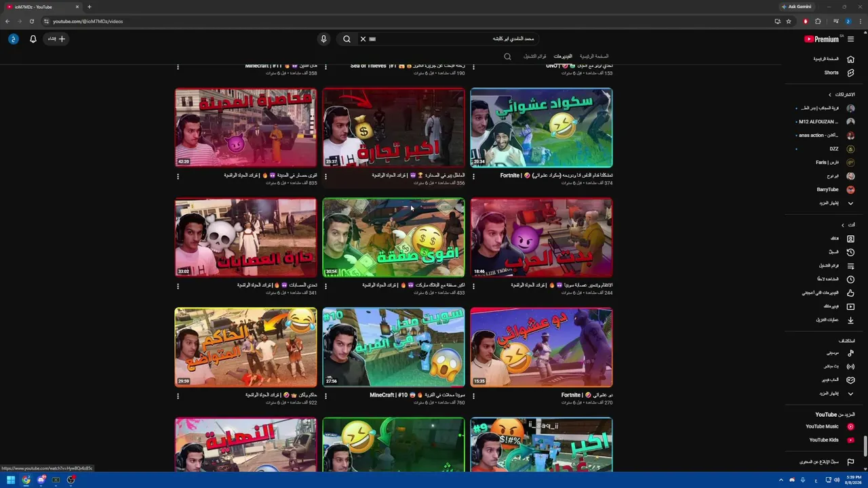This screenshot has width=868, height=488.
Task: Open options menu for Minecraft | #11 video
Action: 178,66
